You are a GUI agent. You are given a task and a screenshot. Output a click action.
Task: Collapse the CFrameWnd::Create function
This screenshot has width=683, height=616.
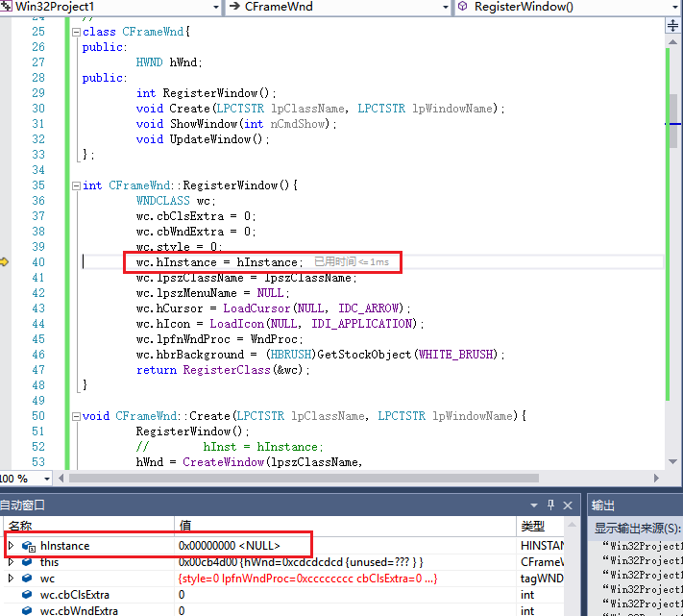pos(76,416)
